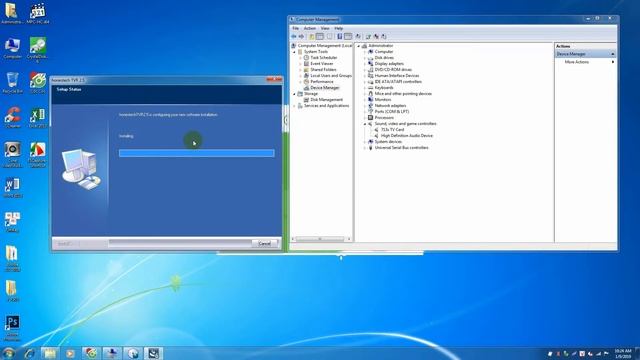Open the CrystalDisk desktop shortcut

38,50
